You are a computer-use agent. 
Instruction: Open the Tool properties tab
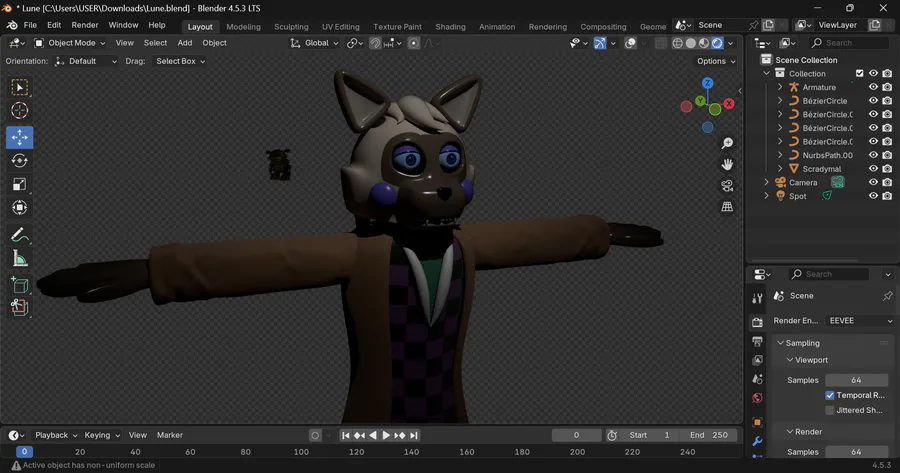758,298
